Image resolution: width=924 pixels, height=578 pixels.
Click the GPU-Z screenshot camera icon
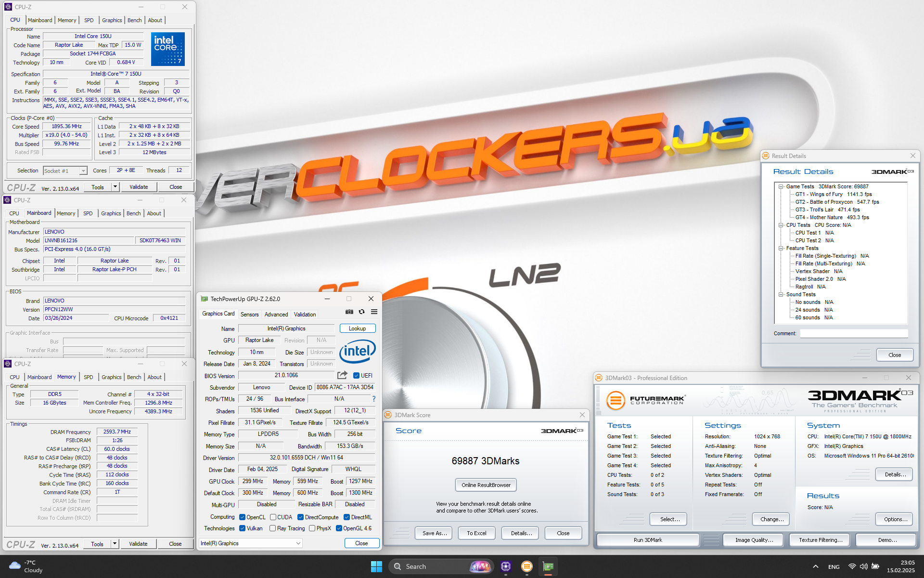point(349,312)
